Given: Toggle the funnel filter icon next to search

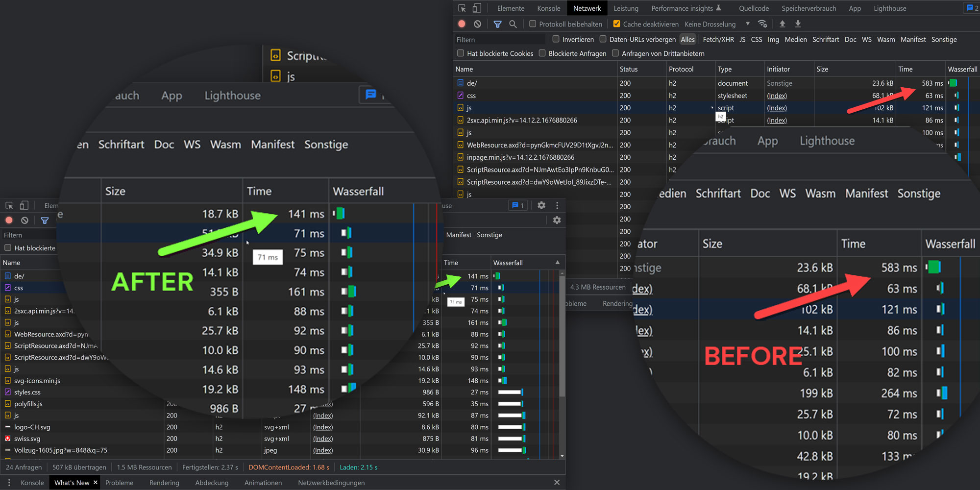Looking at the screenshot, I should click(497, 24).
